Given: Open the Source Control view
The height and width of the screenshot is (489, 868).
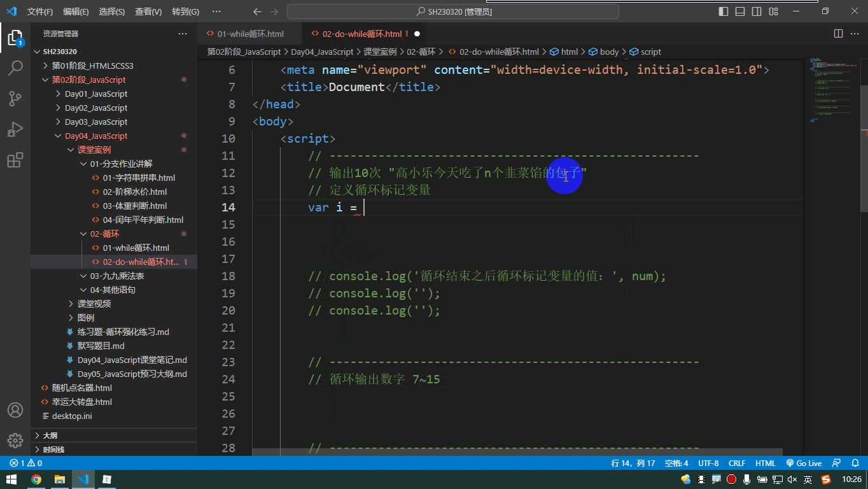Looking at the screenshot, I should coord(15,98).
